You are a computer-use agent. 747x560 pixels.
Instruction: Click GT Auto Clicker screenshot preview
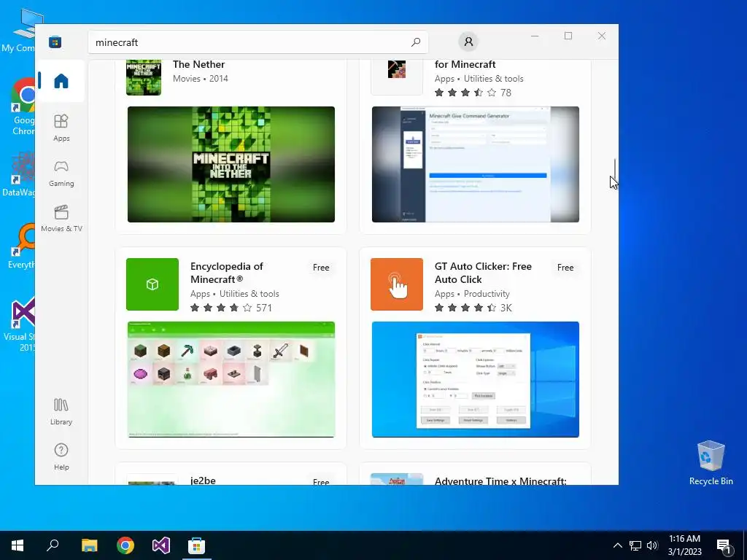476,379
